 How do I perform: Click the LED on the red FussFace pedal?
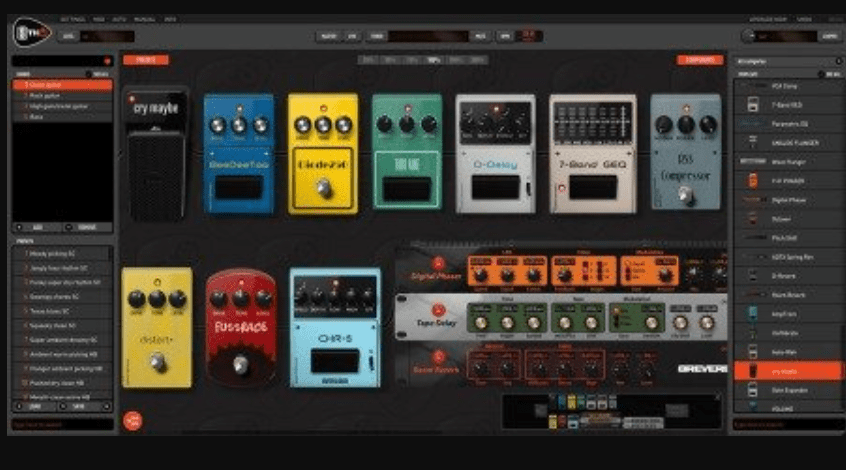click(x=241, y=283)
